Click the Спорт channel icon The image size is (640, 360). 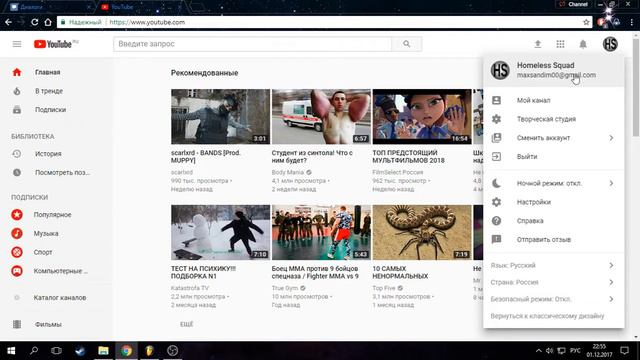click(17, 252)
